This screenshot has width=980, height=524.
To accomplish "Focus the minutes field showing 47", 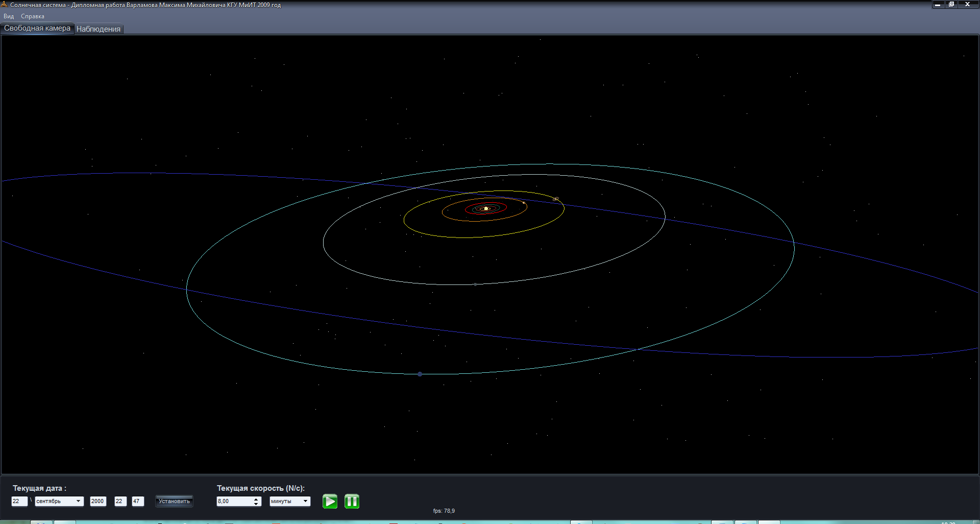I will click(x=138, y=501).
